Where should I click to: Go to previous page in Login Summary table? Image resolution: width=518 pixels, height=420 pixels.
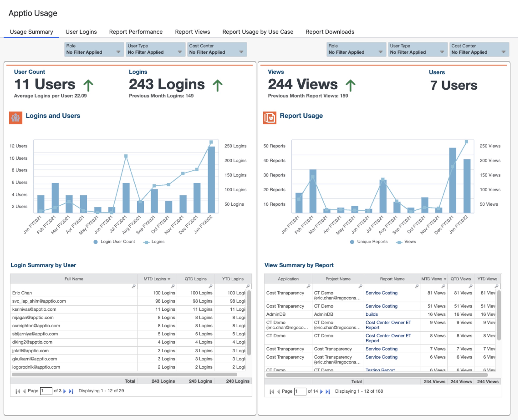point(24,391)
